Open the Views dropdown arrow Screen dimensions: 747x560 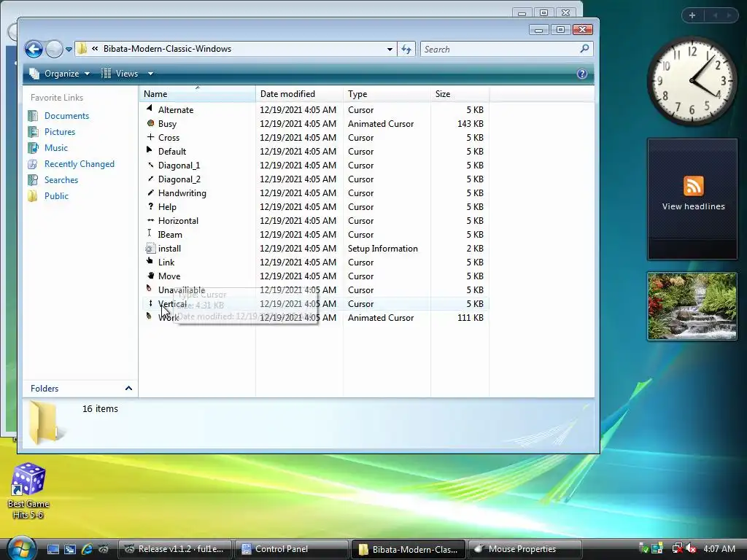coord(150,74)
